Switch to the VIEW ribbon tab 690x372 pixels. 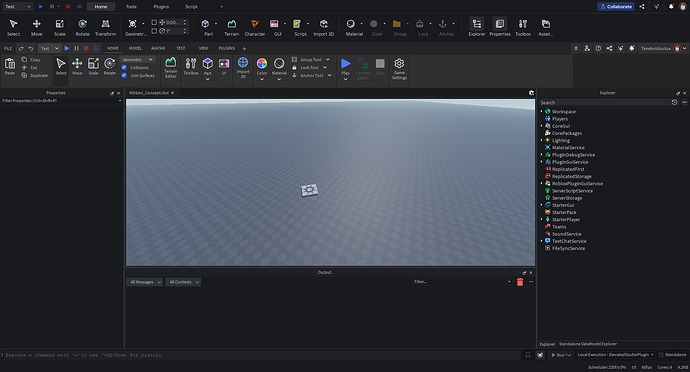point(203,48)
